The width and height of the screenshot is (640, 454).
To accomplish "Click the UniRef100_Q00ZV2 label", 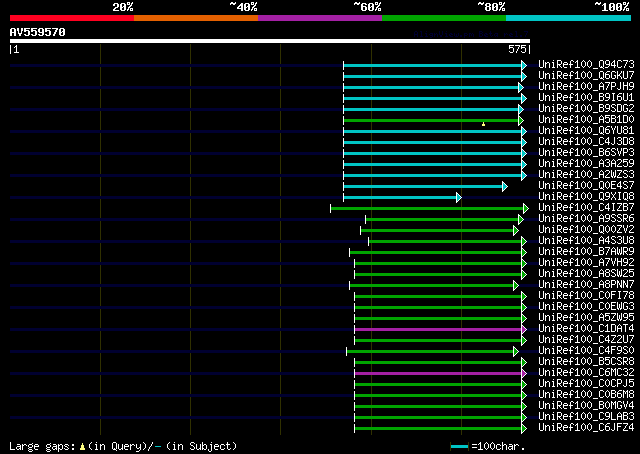I will pos(587,230).
